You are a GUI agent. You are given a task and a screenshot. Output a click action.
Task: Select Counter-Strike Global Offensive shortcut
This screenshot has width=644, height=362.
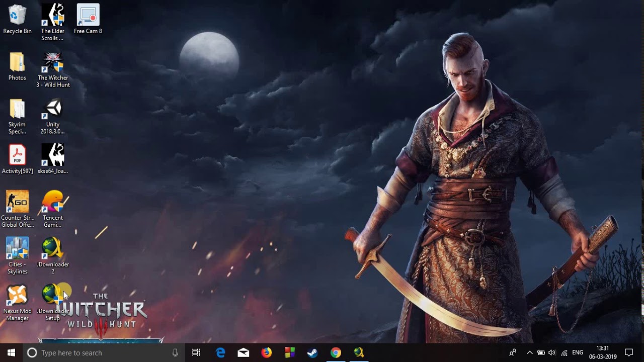click(x=17, y=210)
